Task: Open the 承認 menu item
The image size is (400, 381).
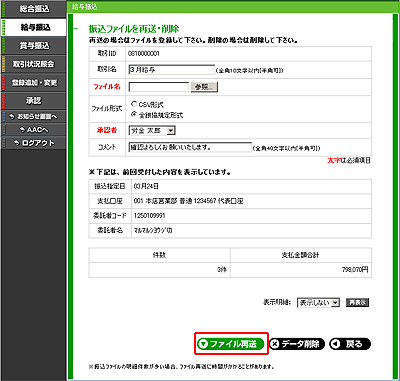Action: point(33,100)
